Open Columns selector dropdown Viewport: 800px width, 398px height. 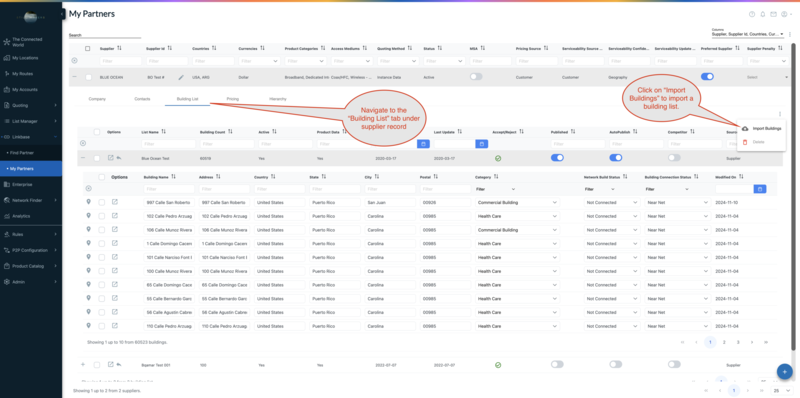[x=748, y=34]
